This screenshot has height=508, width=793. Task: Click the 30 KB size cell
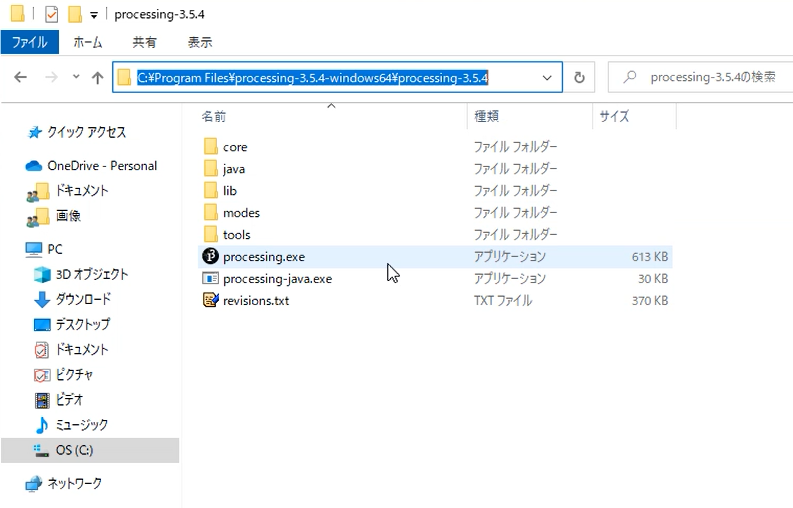click(x=653, y=279)
